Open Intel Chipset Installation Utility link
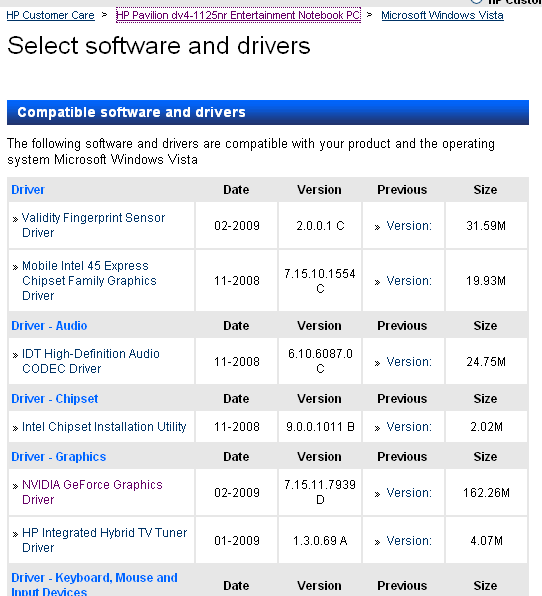The width and height of the screenshot is (542, 596). click(104, 427)
